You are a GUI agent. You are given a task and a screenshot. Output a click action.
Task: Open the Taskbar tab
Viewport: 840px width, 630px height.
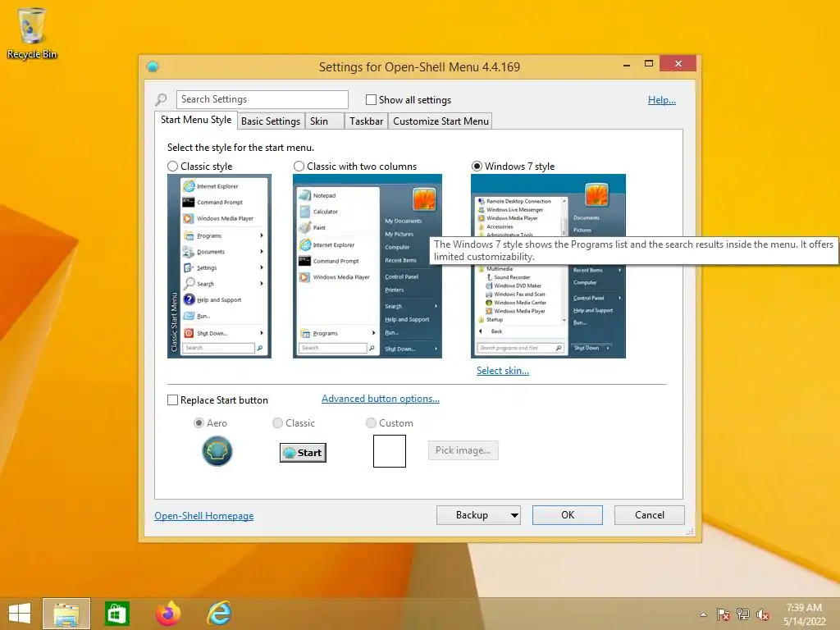pyautogui.click(x=366, y=121)
